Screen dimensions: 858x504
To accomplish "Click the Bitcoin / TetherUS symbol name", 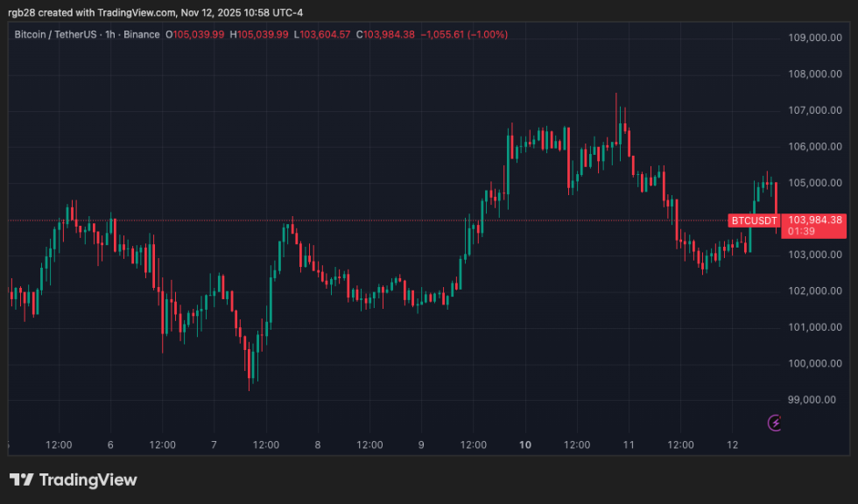I will point(54,35).
